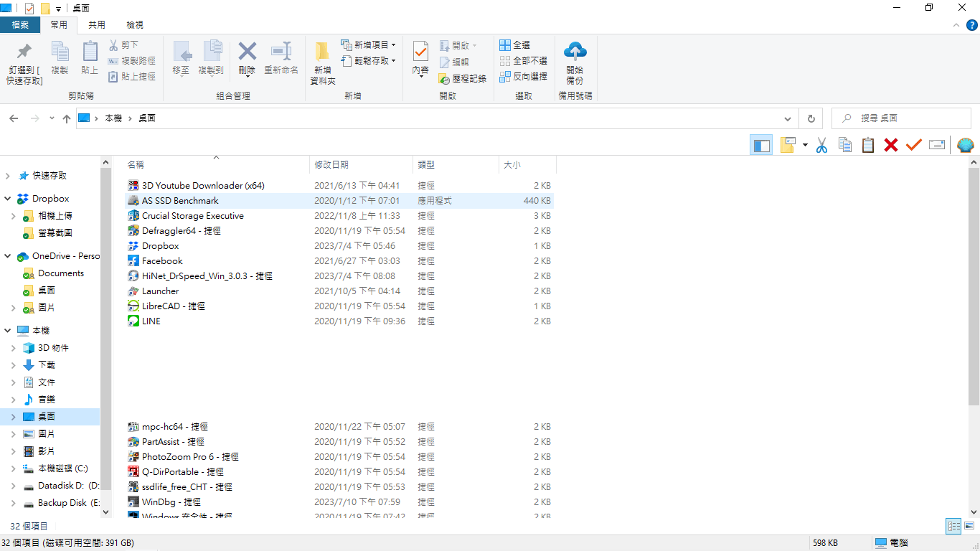Click the Rename (重新命名) icon
This screenshot has height=551, width=980.
click(x=281, y=52)
